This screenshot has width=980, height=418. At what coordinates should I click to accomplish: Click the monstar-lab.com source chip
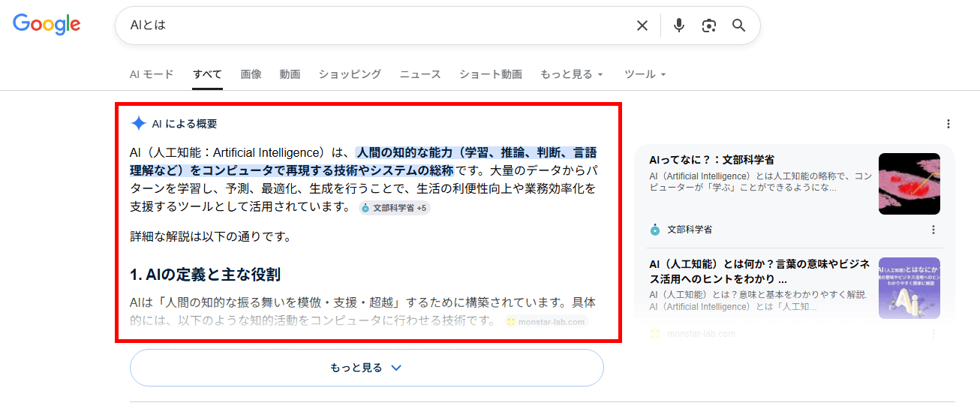pos(546,322)
